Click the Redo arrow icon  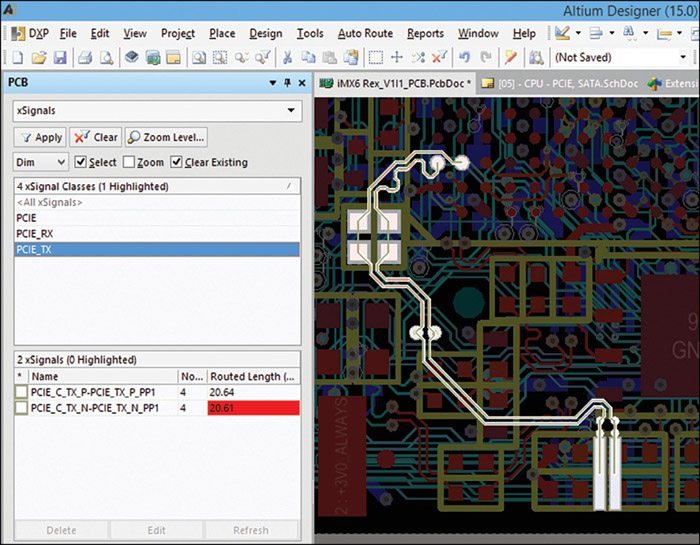(x=486, y=58)
